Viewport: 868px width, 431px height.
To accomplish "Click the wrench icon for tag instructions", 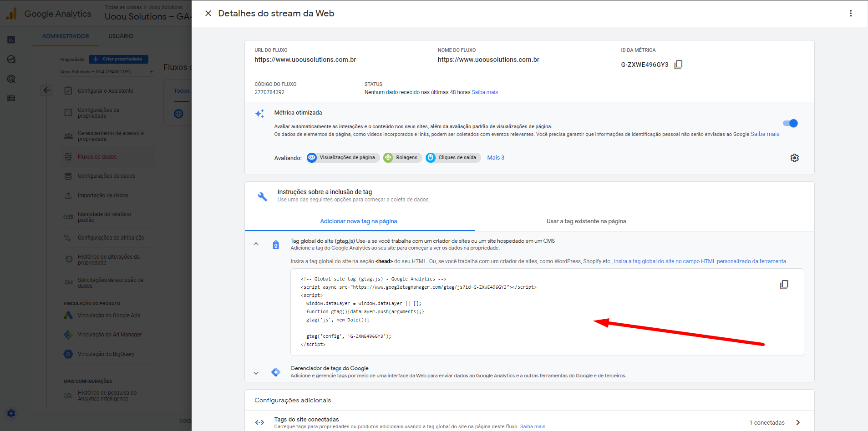I will 262,196.
